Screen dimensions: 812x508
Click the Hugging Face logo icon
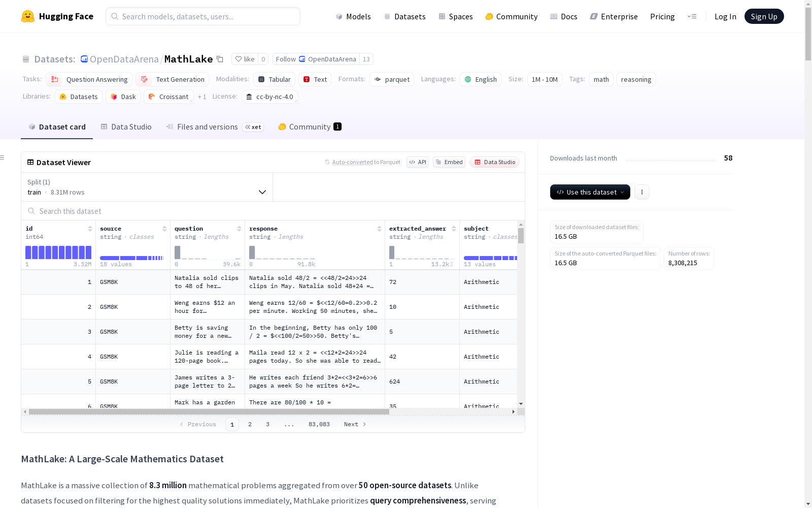28,16
